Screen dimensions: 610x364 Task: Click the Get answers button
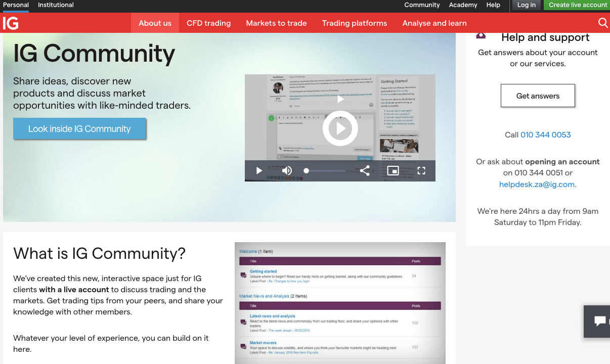point(538,96)
